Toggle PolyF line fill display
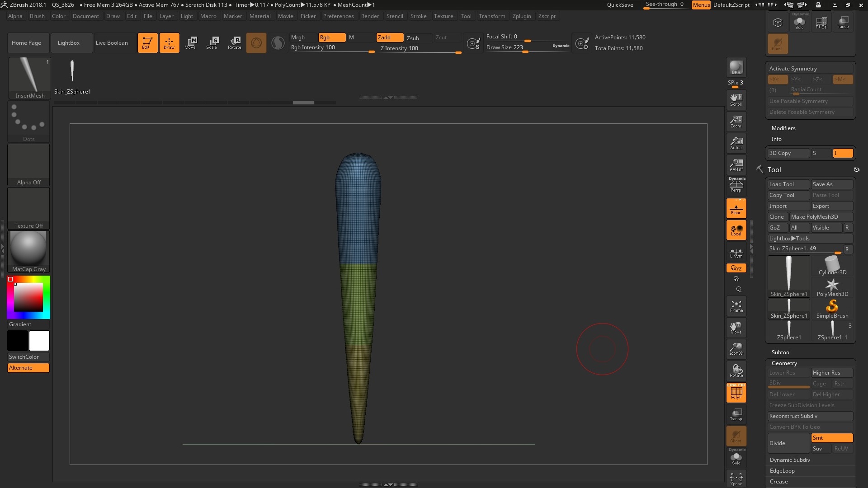 click(736, 393)
